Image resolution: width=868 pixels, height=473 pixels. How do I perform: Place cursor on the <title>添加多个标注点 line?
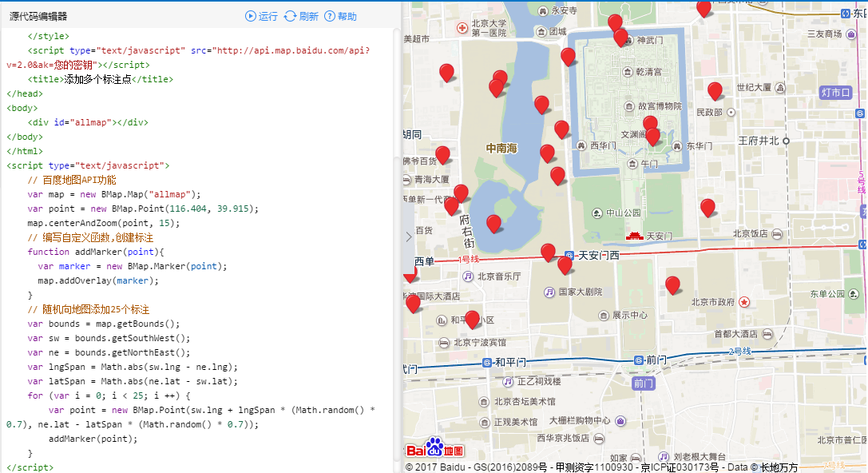pos(100,79)
